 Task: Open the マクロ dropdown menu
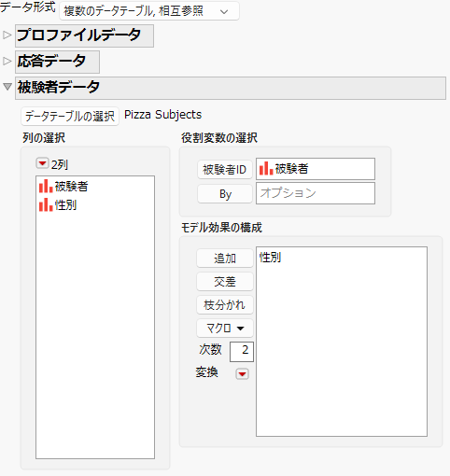click(225, 329)
